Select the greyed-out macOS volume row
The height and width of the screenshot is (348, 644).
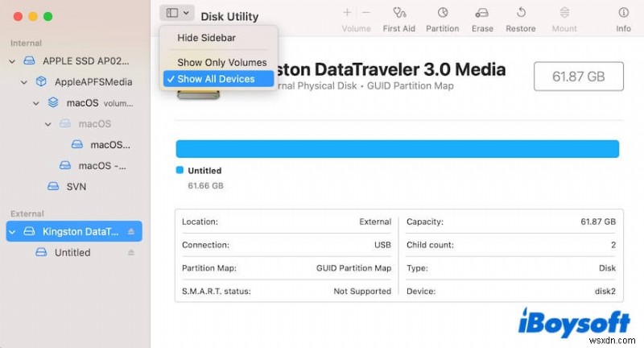pyautogui.click(x=74, y=124)
